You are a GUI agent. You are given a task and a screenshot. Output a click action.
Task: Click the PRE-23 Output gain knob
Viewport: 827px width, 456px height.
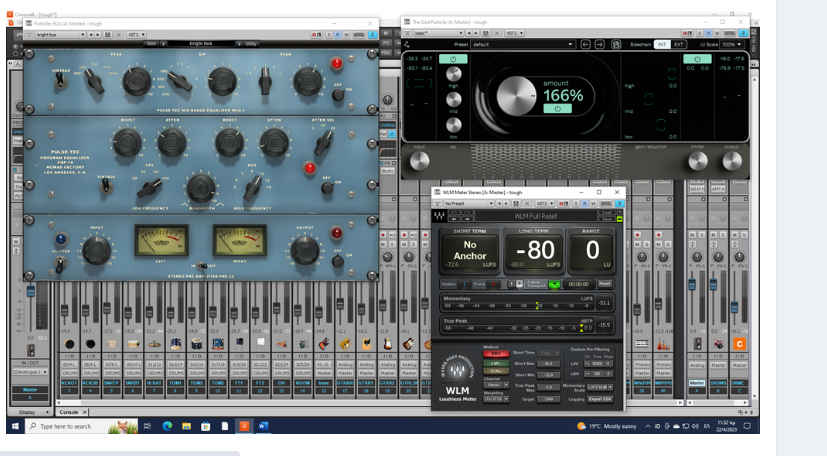pyautogui.click(x=305, y=250)
